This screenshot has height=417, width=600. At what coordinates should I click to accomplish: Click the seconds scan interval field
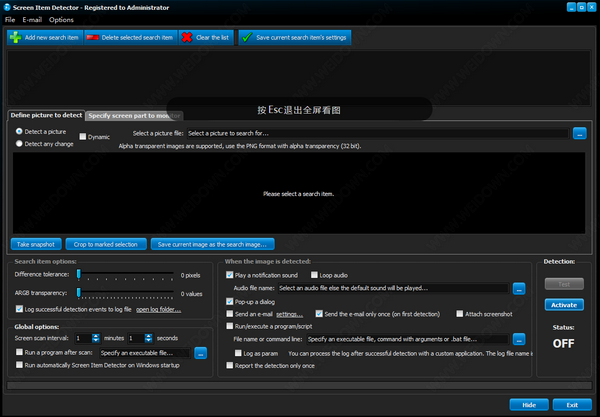point(136,338)
